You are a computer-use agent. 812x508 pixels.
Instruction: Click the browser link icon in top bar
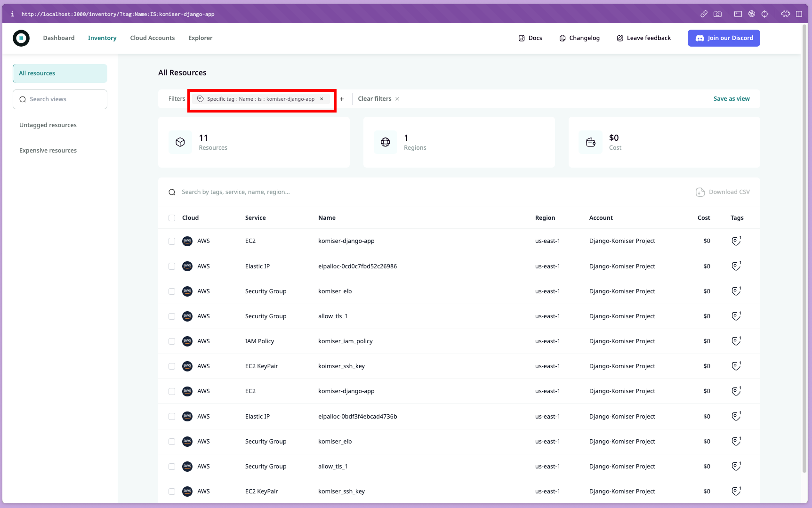click(704, 14)
